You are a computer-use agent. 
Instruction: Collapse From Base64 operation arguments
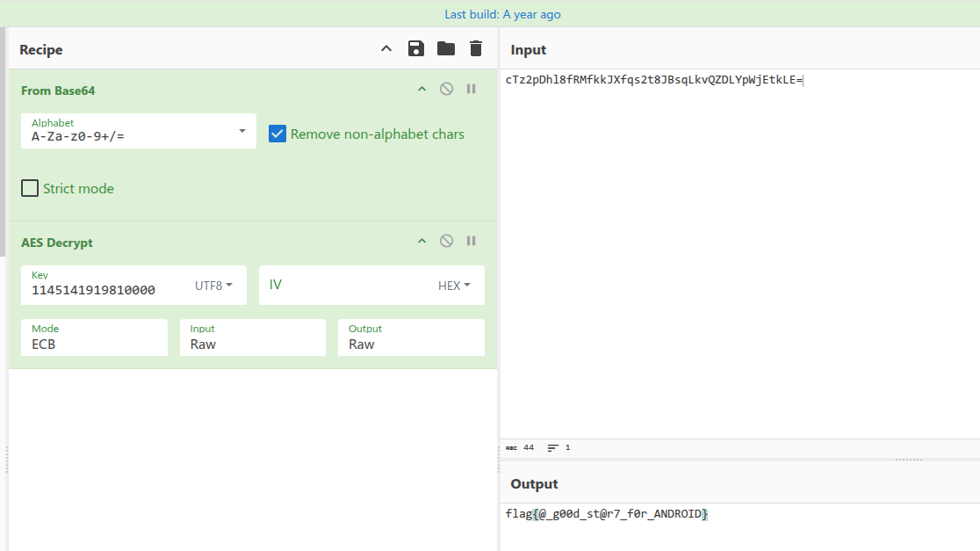[x=422, y=90]
